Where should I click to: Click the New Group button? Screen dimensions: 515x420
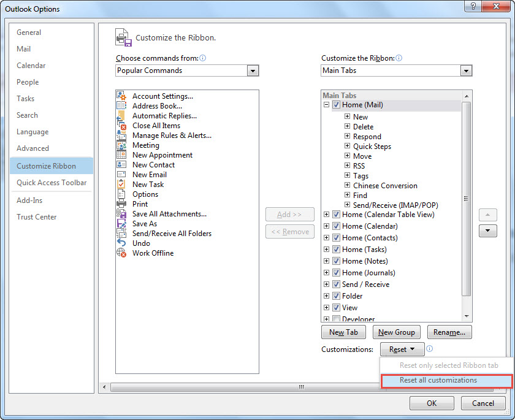tap(397, 332)
